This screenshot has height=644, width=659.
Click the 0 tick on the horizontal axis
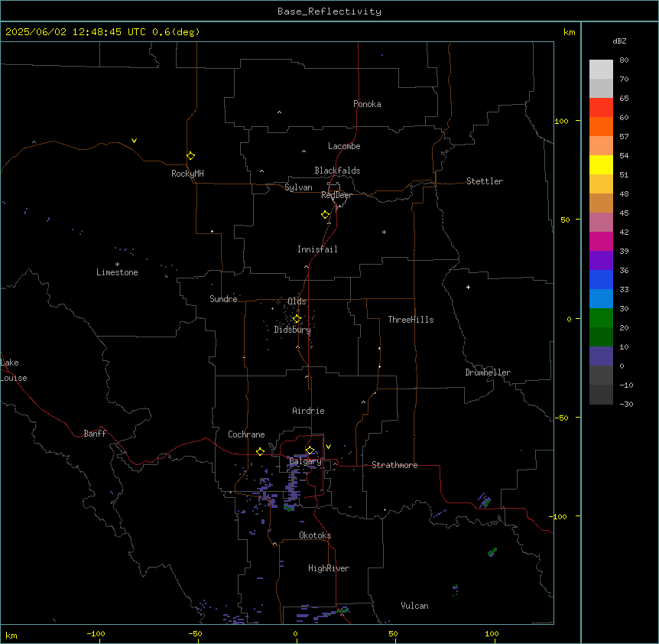click(295, 633)
